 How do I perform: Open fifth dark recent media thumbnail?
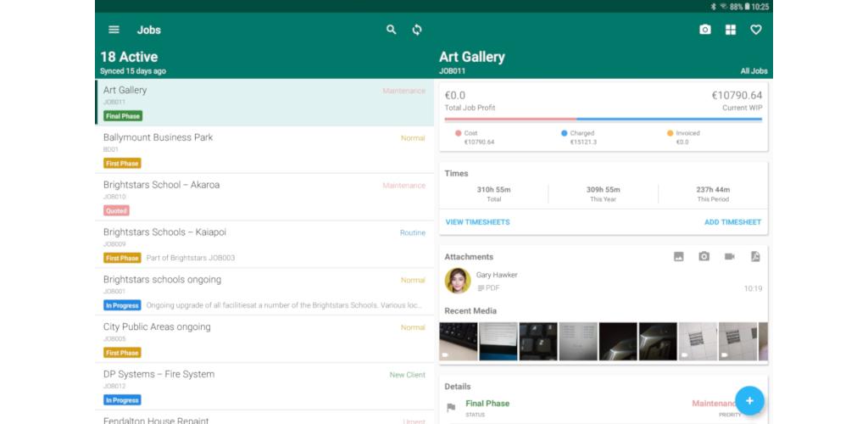(x=618, y=342)
